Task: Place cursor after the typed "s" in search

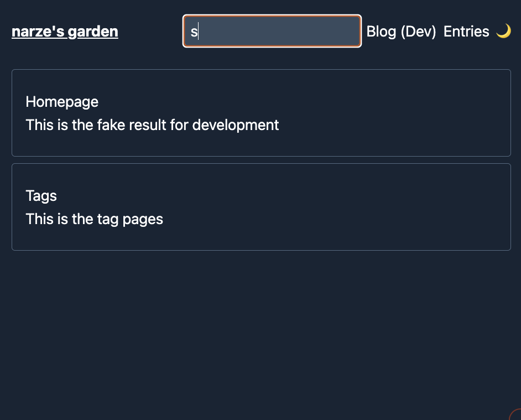Action: (199, 32)
